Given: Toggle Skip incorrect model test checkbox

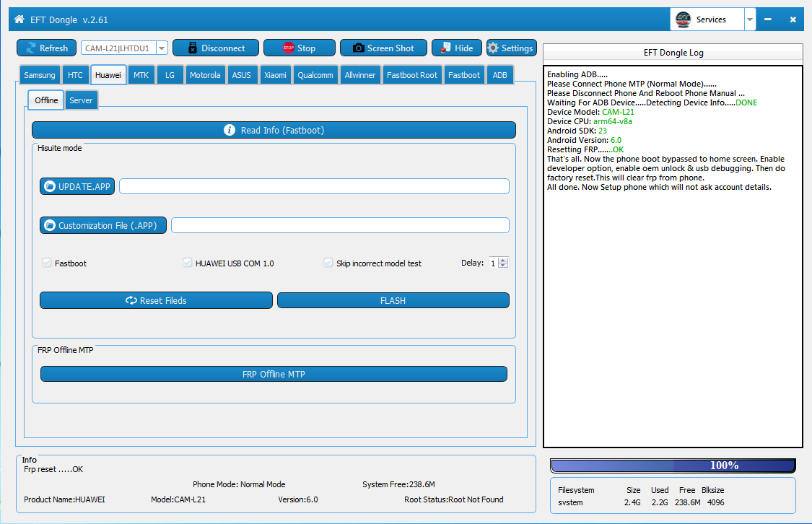Looking at the screenshot, I should [x=328, y=263].
